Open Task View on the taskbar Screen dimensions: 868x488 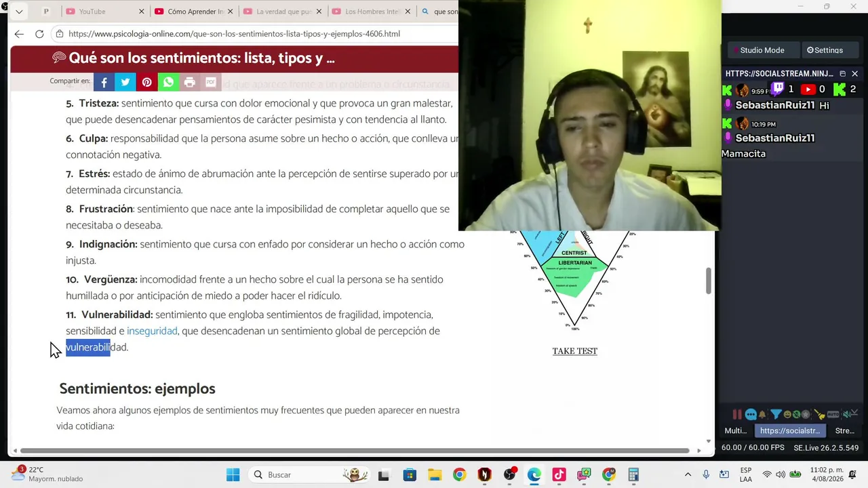tap(384, 474)
